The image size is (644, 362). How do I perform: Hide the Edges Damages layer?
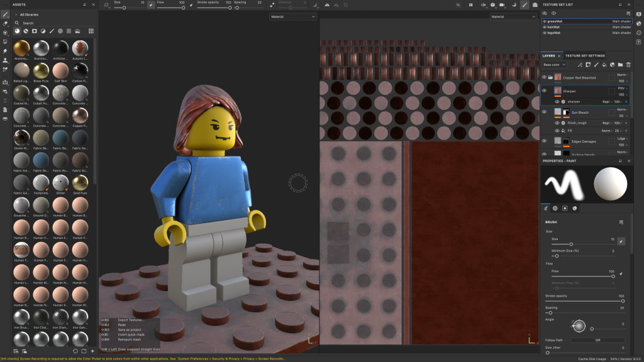tap(544, 141)
